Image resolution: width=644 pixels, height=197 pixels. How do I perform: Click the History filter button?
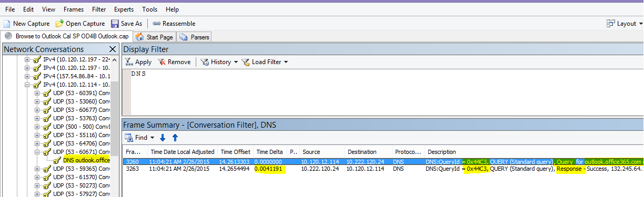pyautogui.click(x=216, y=62)
